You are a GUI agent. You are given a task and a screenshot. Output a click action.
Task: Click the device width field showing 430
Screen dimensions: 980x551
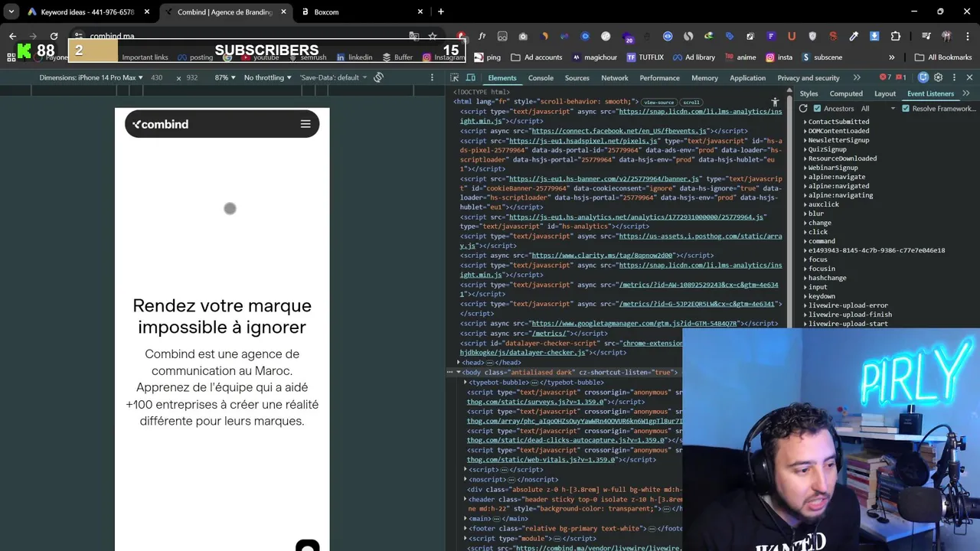[x=157, y=77]
